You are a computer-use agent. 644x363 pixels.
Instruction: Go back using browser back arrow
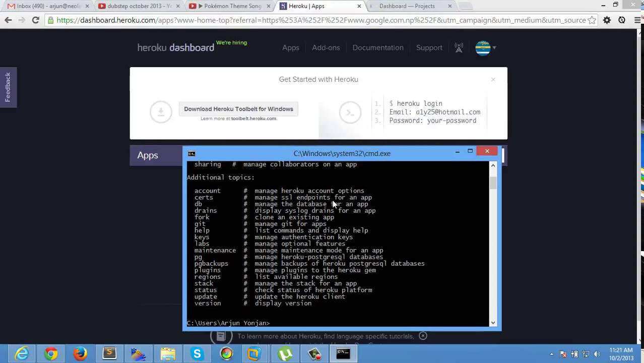pyautogui.click(x=8, y=20)
